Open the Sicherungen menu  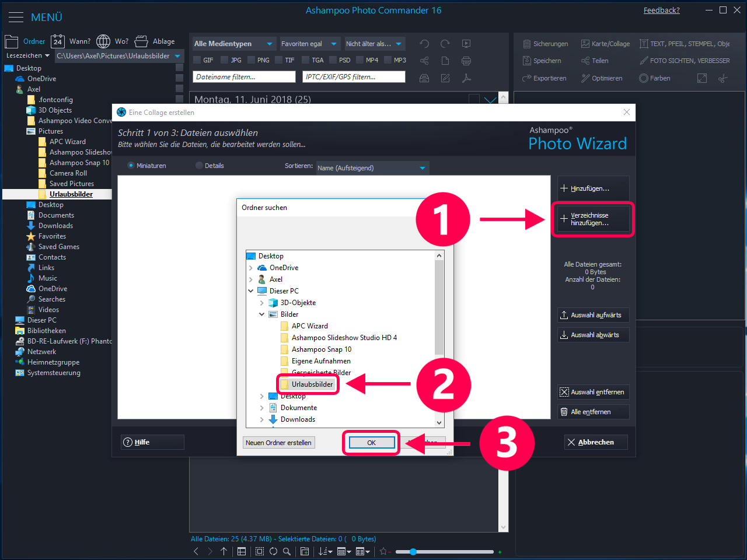(x=545, y=44)
